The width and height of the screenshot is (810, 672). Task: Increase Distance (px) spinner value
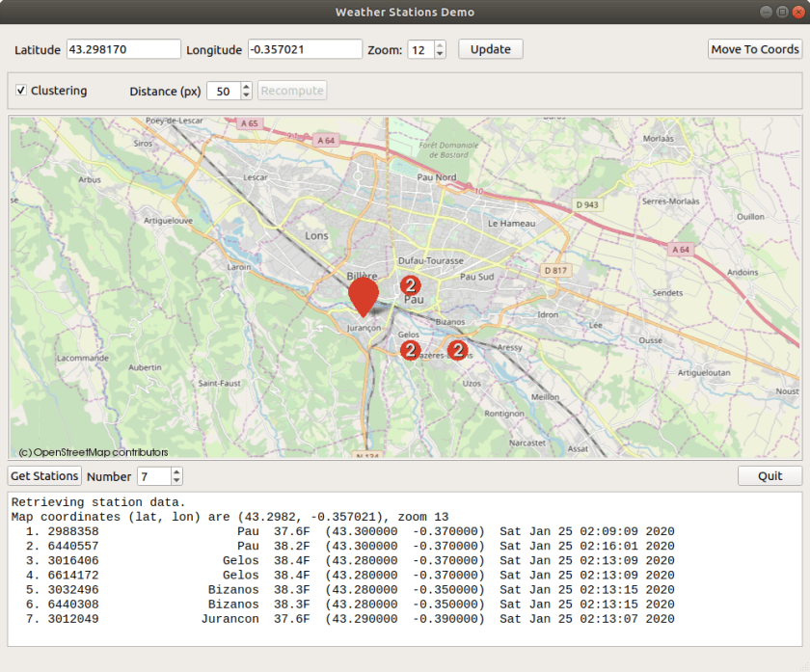point(247,87)
